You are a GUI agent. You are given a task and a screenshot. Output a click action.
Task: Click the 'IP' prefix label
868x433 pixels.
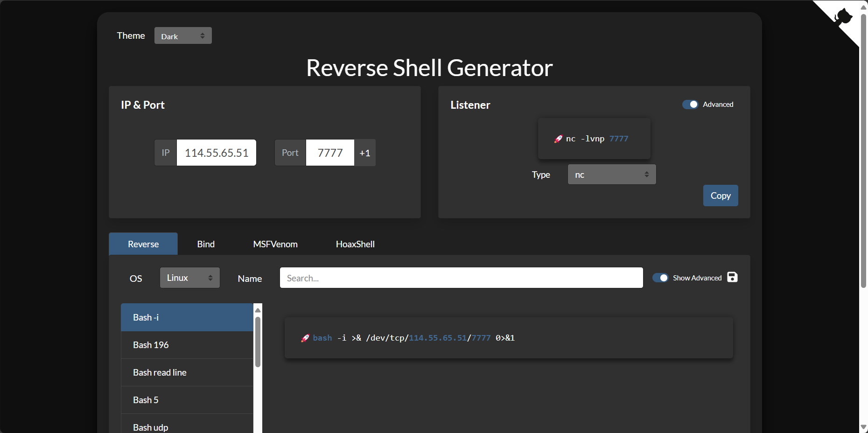pyautogui.click(x=166, y=153)
